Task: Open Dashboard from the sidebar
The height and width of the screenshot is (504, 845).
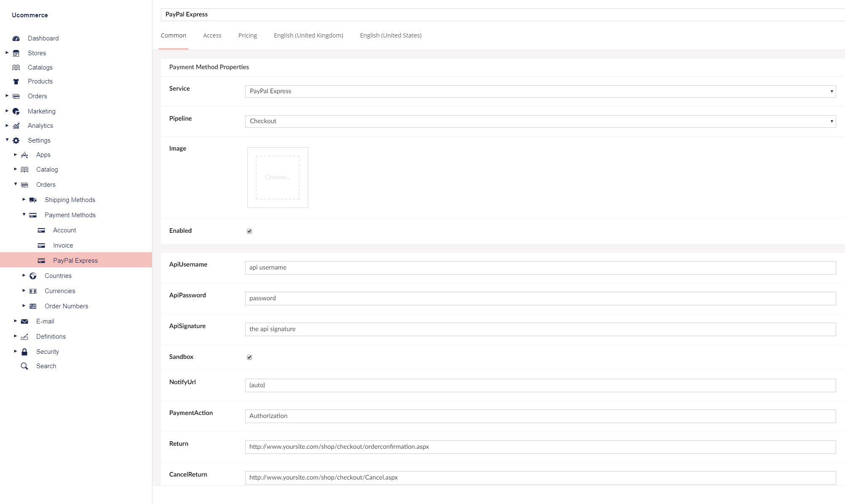Action: [x=43, y=38]
